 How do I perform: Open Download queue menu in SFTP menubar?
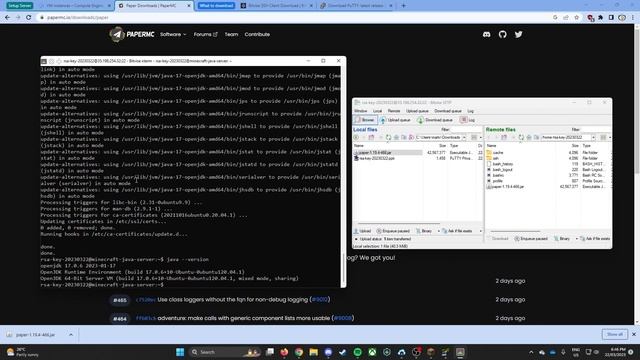click(448, 111)
